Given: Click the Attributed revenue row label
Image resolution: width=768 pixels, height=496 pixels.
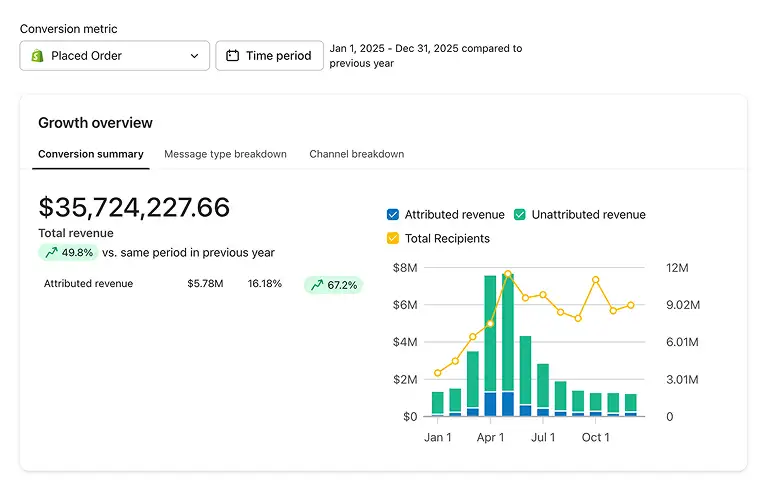Looking at the screenshot, I should tap(88, 283).
